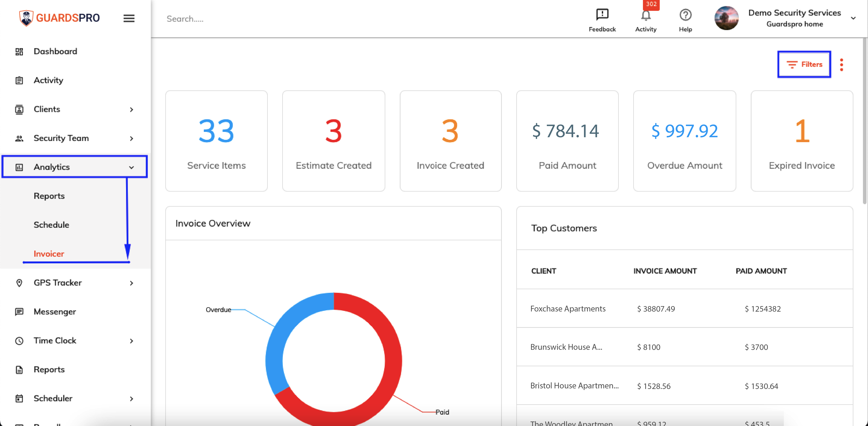
Task: Expand the Security Team chevron
Action: coord(131,138)
